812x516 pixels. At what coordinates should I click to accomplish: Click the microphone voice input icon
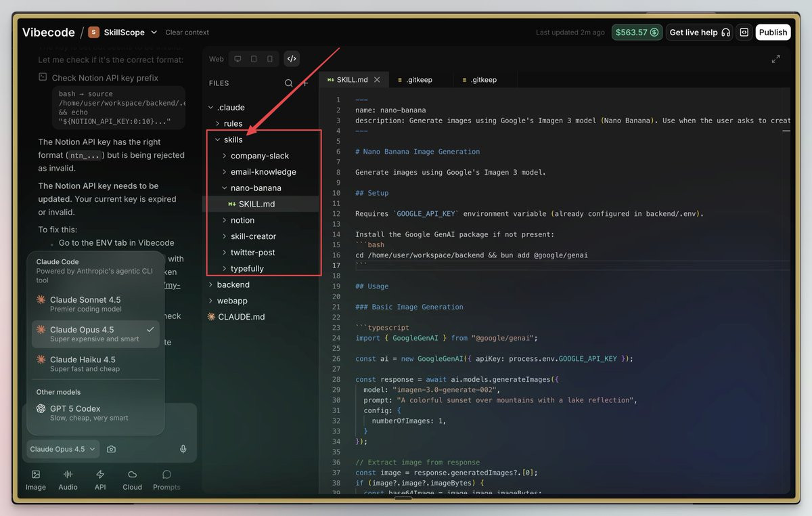[183, 449]
